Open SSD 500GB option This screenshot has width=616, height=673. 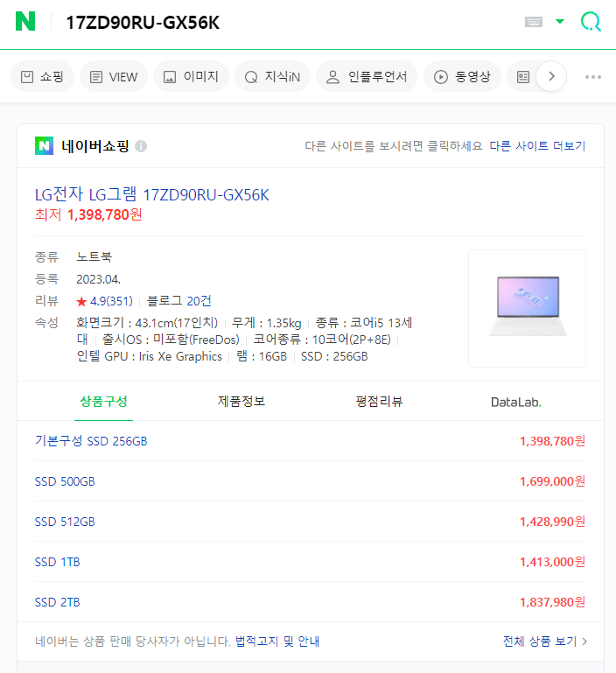click(65, 481)
